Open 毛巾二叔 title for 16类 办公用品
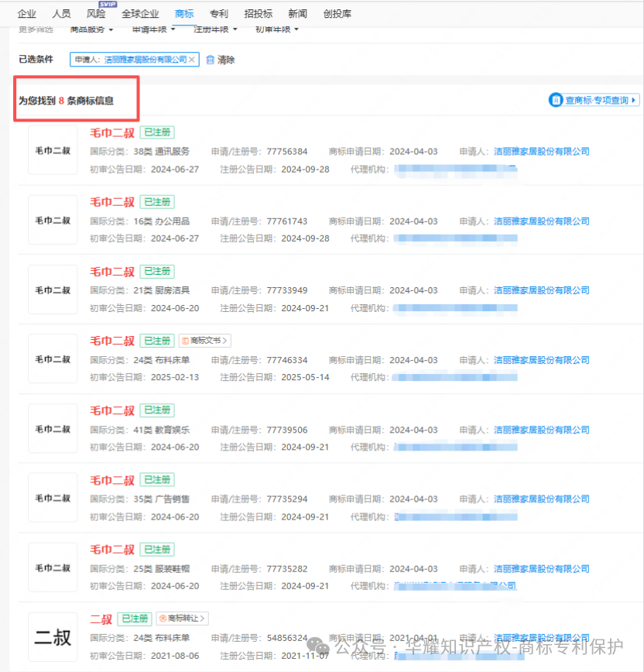This screenshot has height=672, width=644. 112,202
